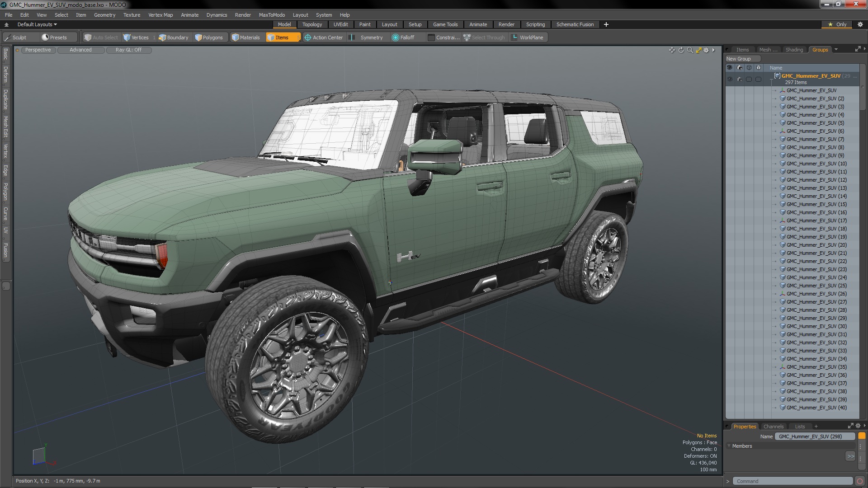Click the Command input field
Image resolution: width=868 pixels, height=488 pixels.
coord(792,481)
